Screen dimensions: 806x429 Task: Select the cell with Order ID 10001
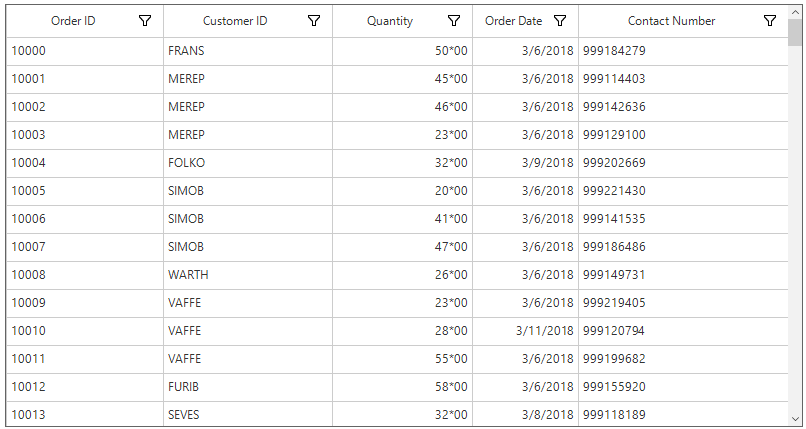pyautogui.click(x=85, y=79)
